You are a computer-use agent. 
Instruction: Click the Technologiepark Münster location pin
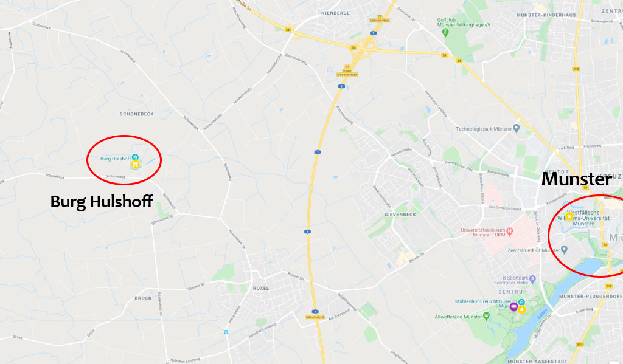516,128
